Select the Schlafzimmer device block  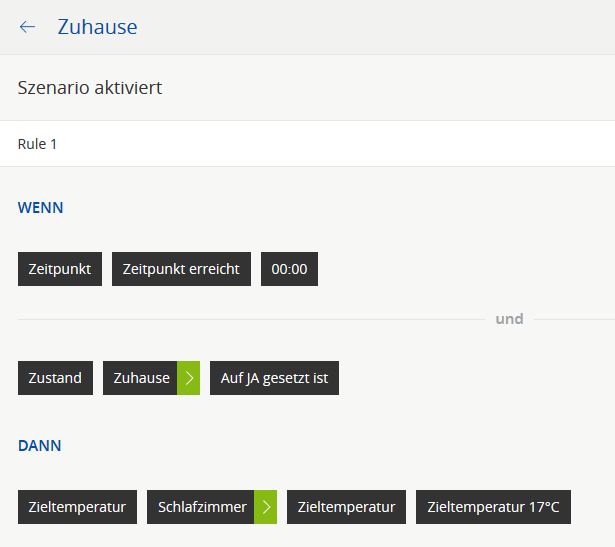point(200,507)
